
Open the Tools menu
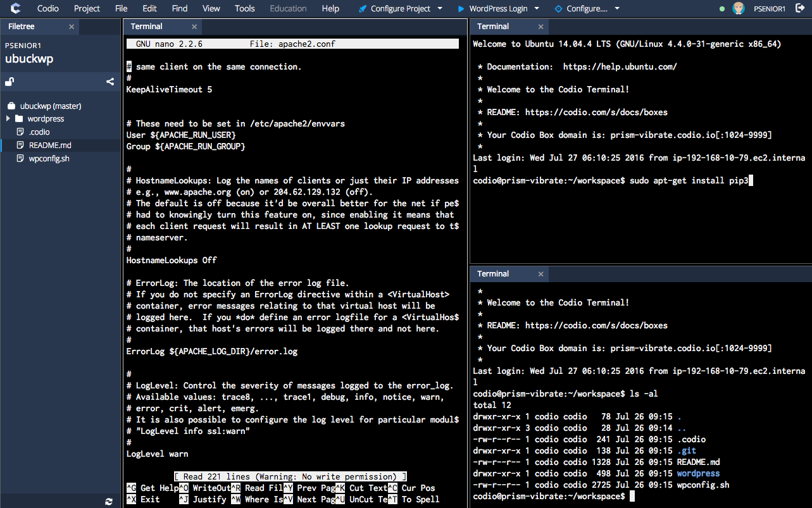pos(244,8)
